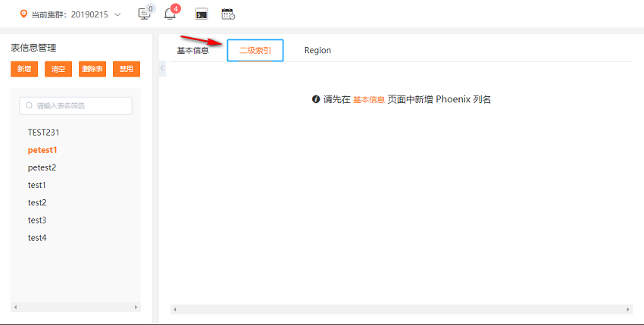Open the notification bell with badge 4
644x325 pixels.
[x=170, y=14]
